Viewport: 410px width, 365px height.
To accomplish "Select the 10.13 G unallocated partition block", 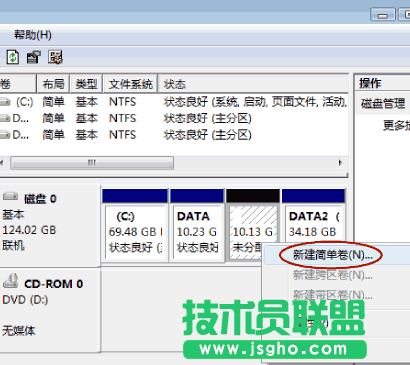I will 253,224.
